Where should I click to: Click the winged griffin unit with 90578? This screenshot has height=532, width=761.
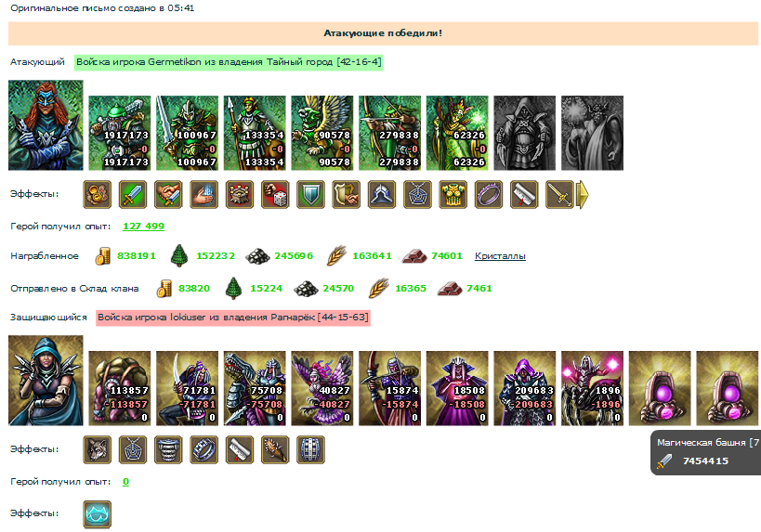coord(322,133)
